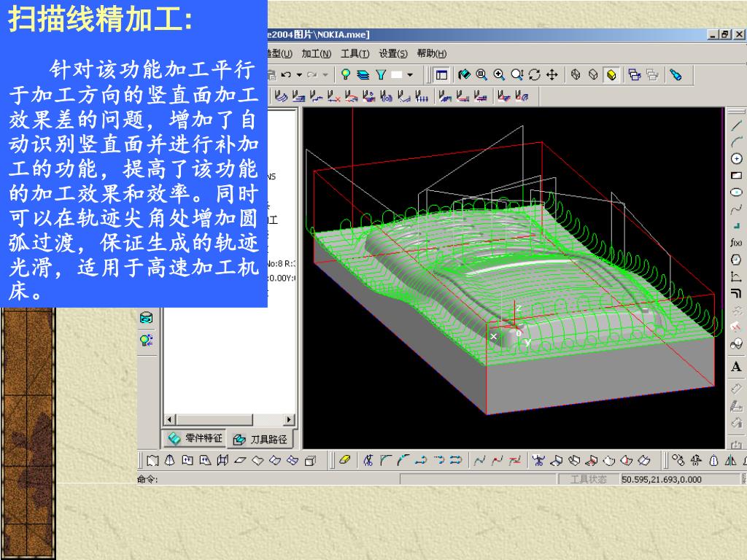The height and width of the screenshot is (560, 747).
Task: Select the arc drawing tool
Action: 737,141
